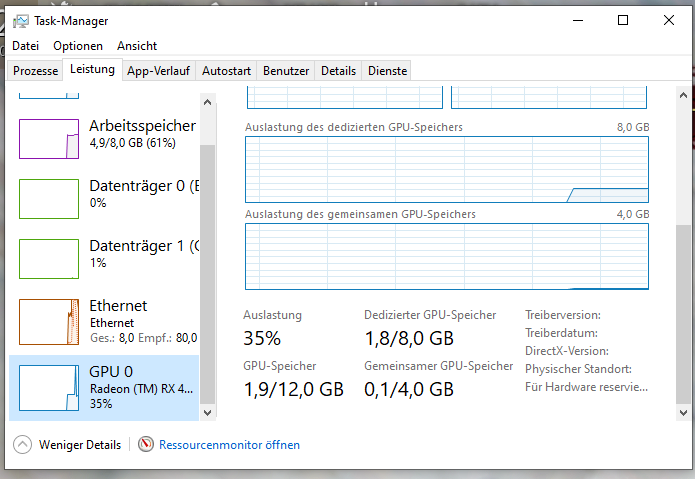
Task: Open Ressourcenmonitor öffnen link
Action: pos(229,444)
